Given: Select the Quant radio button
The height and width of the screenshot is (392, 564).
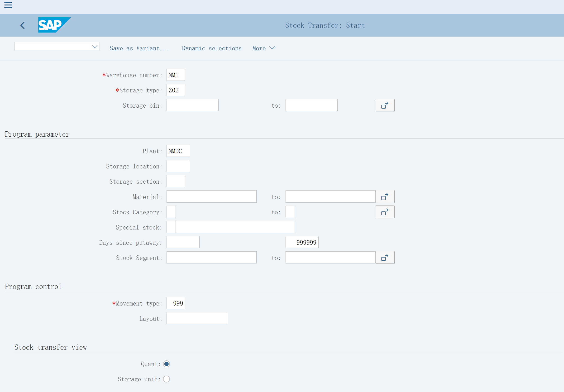Looking at the screenshot, I should (x=166, y=364).
